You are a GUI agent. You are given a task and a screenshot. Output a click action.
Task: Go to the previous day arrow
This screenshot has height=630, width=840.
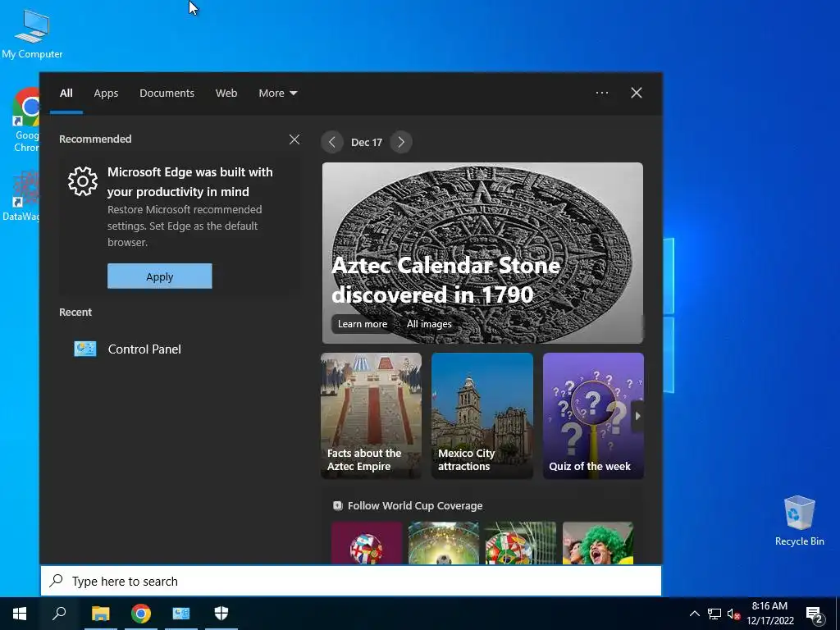(332, 142)
